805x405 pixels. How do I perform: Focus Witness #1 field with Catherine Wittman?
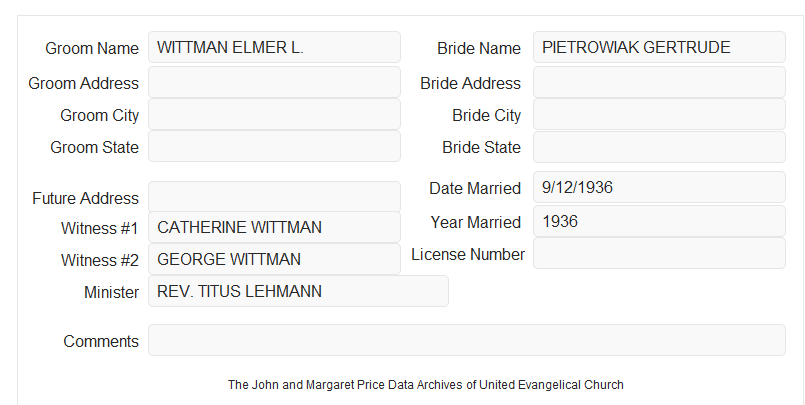tap(274, 227)
